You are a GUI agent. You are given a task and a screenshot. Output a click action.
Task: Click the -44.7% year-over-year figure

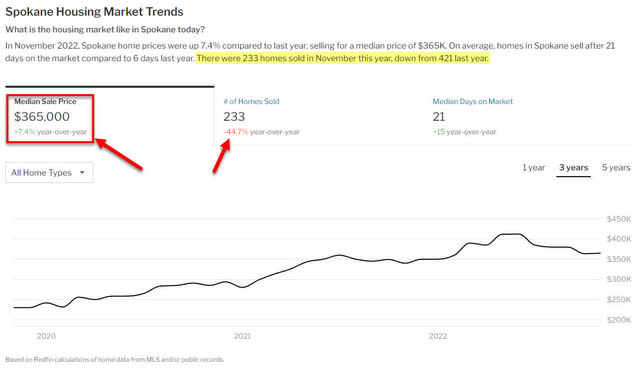236,132
